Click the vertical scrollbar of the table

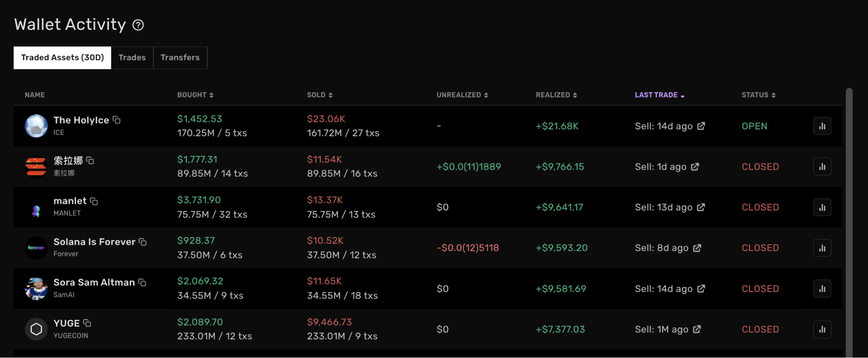pos(849,217)
